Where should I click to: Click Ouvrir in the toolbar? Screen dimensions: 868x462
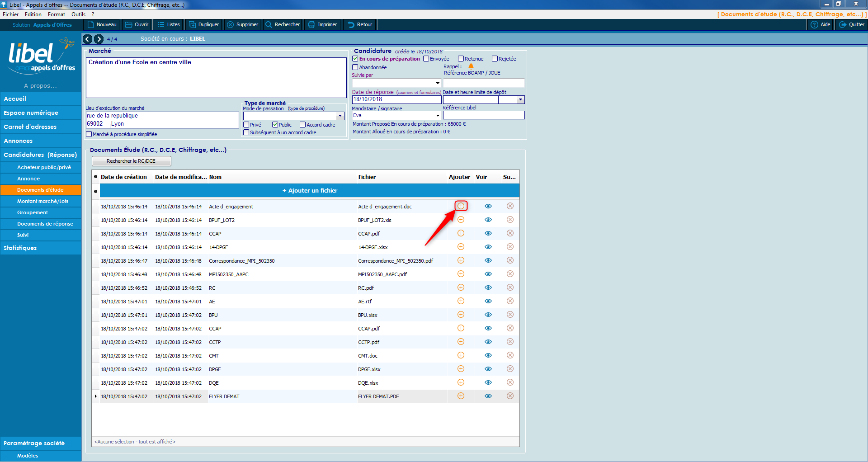click(137, 24)
